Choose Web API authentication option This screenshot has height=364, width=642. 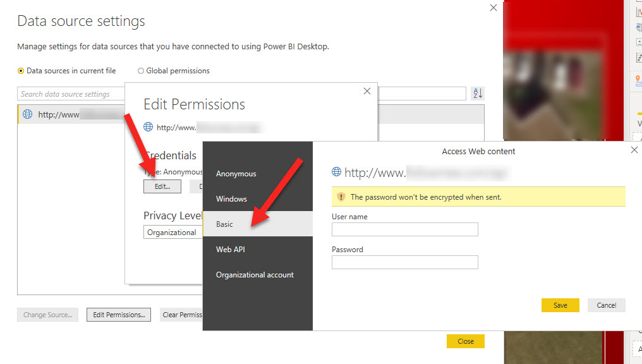pyautogui.click(x=258, y=250)
